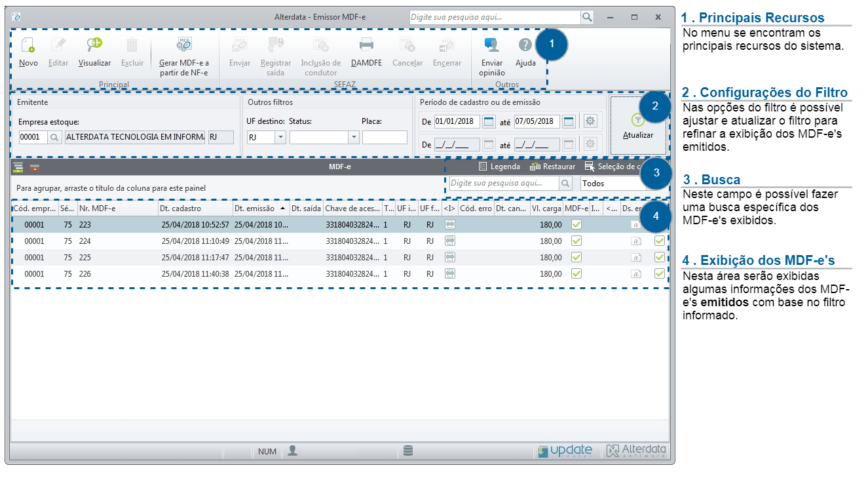Toggle the last-column checkbox in row 226
This screenshot has width=868, height=478.
point(659,273)
